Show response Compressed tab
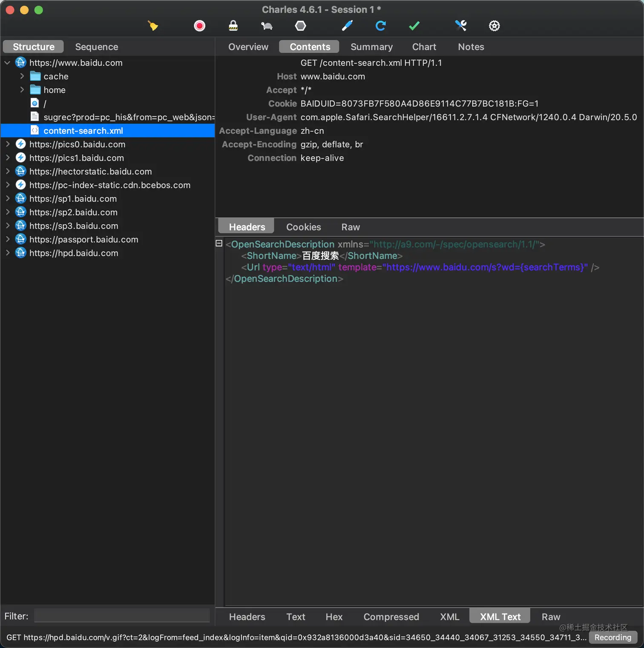 click(391, 617)
